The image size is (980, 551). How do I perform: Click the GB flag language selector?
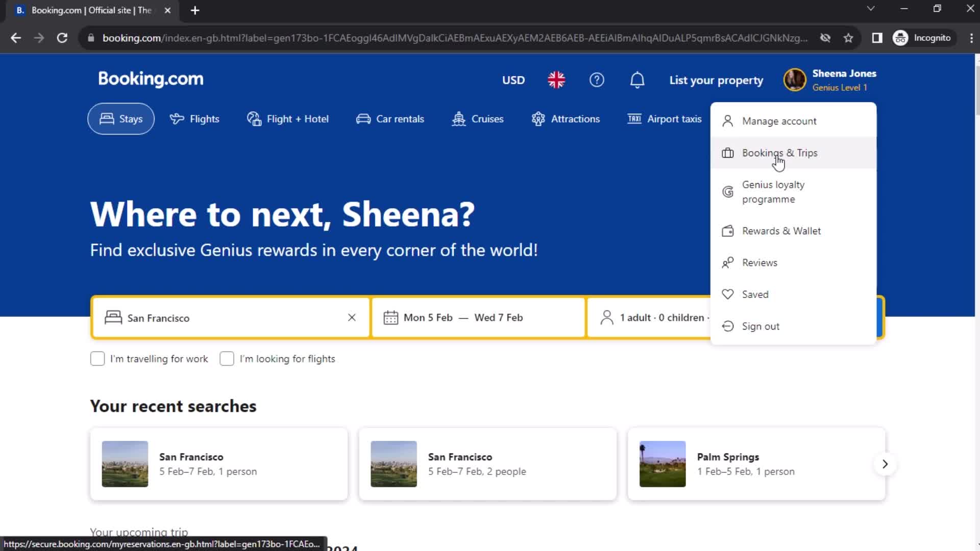point(557,80)
